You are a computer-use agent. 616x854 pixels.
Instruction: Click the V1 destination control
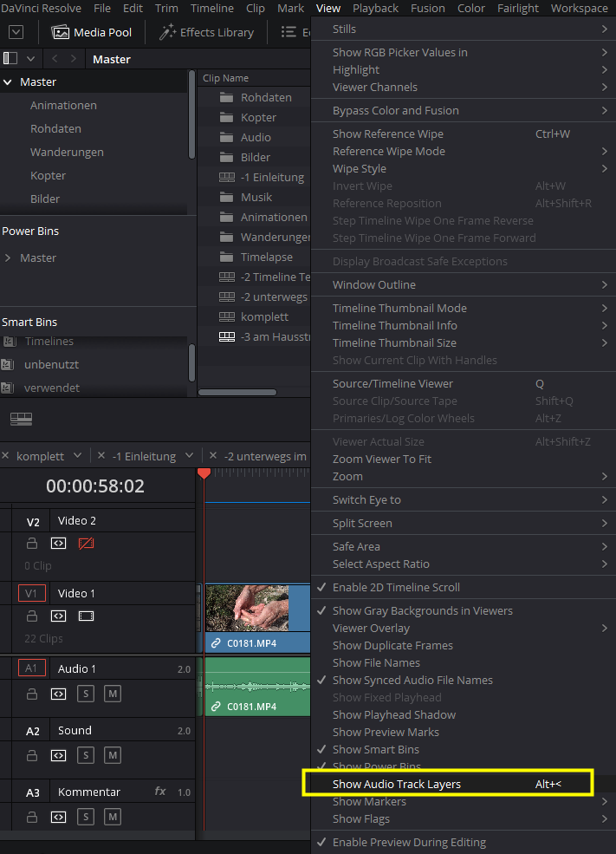(x=31, y=593)
